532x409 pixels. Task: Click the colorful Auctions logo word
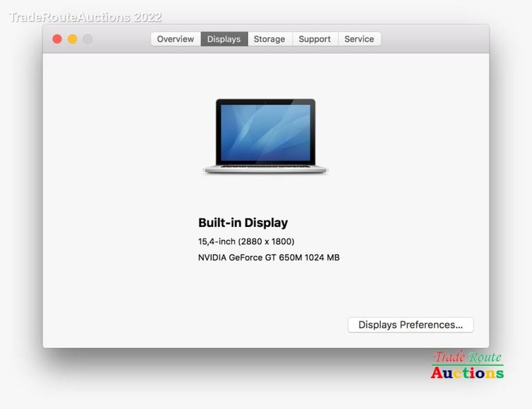coord(467,373)
